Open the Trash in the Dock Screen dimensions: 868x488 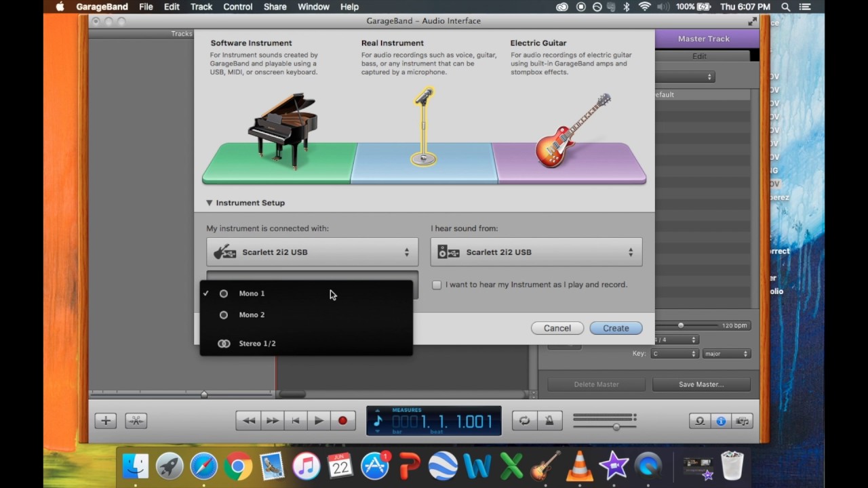732,466
